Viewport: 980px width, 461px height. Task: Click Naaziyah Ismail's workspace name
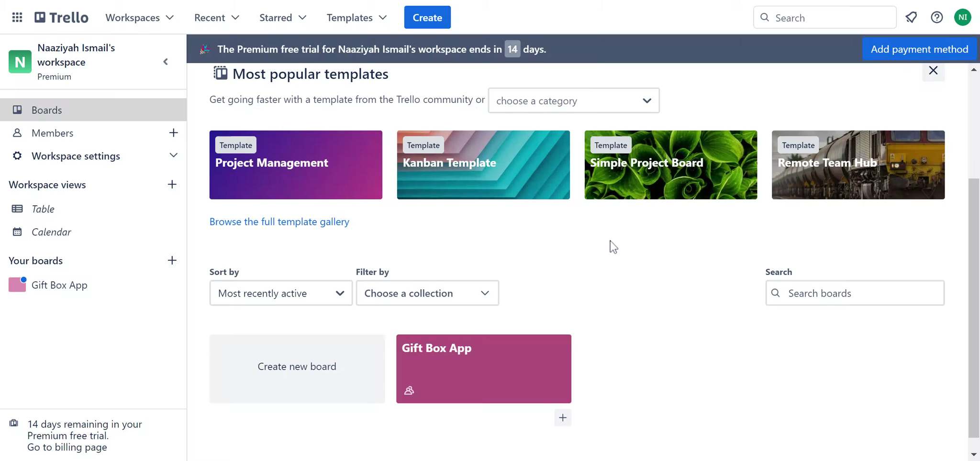click(76, 55)
